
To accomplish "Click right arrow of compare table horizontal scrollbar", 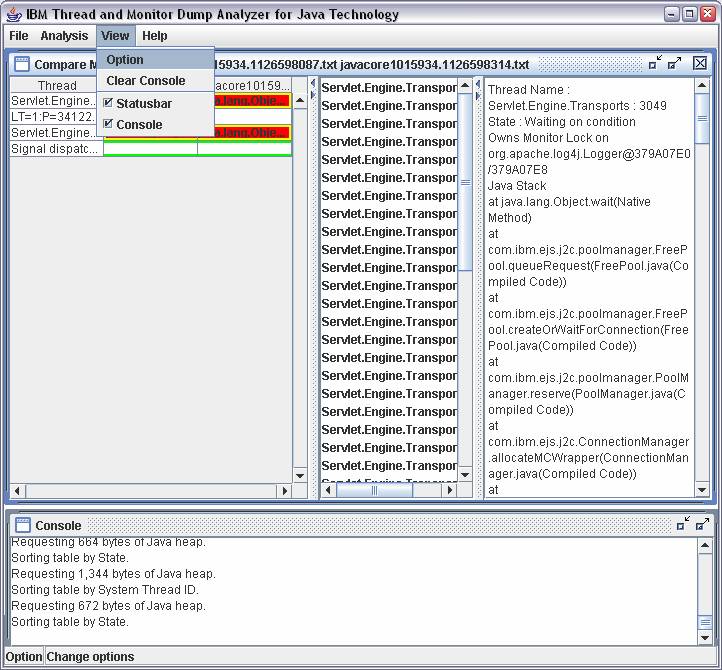I will click(x=285, y=491).
